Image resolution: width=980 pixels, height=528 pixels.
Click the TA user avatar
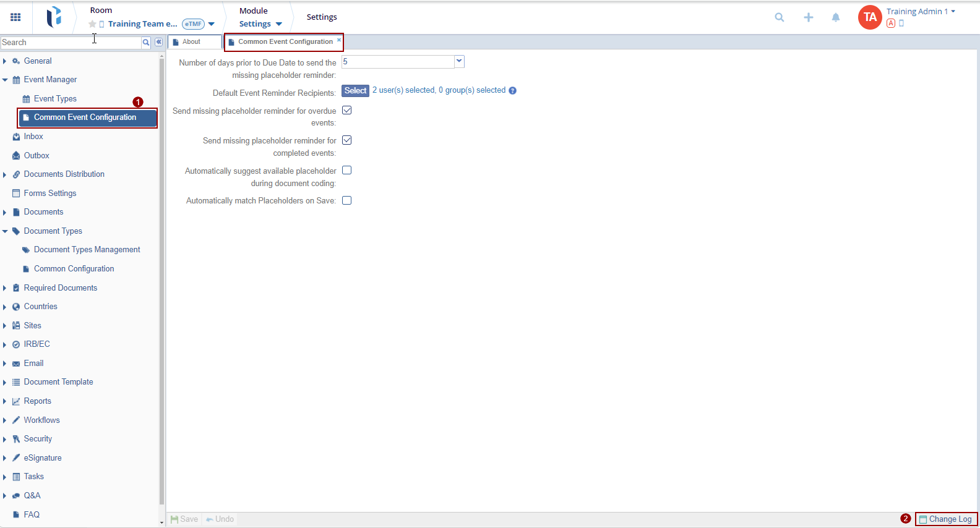coord(870,17)
